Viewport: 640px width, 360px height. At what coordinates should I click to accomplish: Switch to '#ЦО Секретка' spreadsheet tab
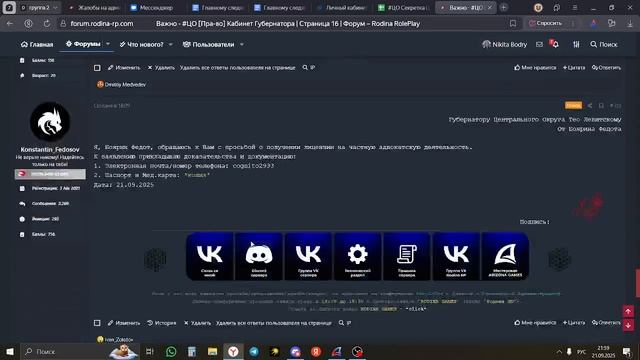(404, 8)
